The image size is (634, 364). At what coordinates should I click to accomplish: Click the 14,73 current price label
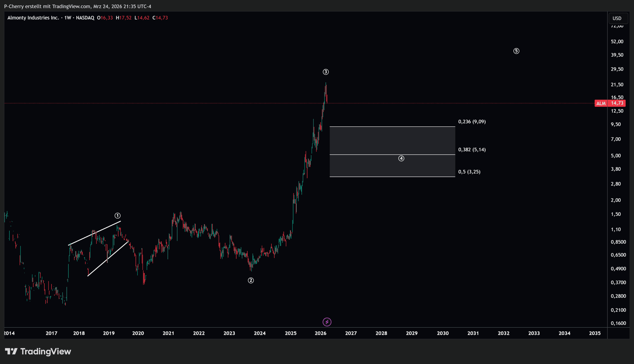pyautogui.click(x=617, y=103)
